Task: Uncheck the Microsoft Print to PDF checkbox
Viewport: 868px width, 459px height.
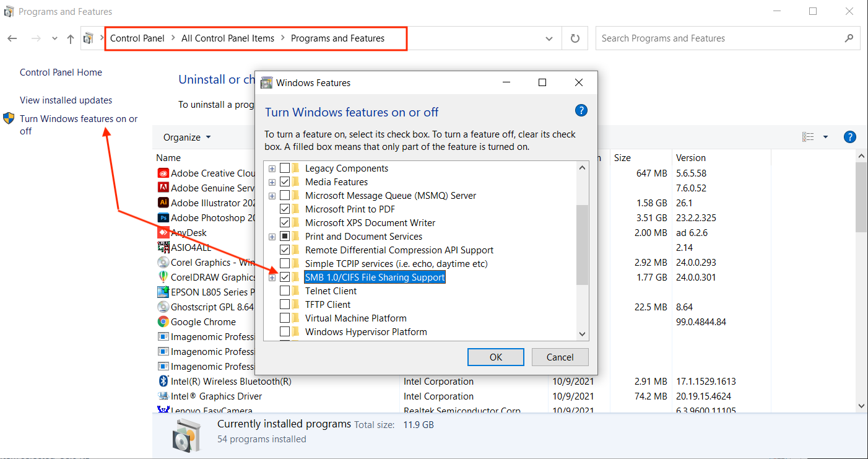Action: tap(285, 209)
